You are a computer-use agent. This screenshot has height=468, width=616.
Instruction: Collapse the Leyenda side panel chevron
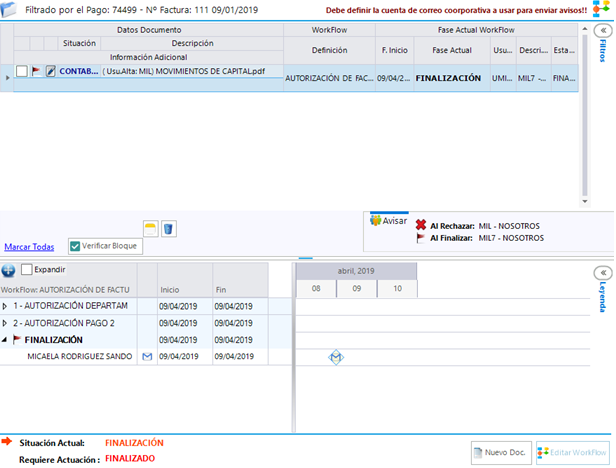tap(603, 273)
